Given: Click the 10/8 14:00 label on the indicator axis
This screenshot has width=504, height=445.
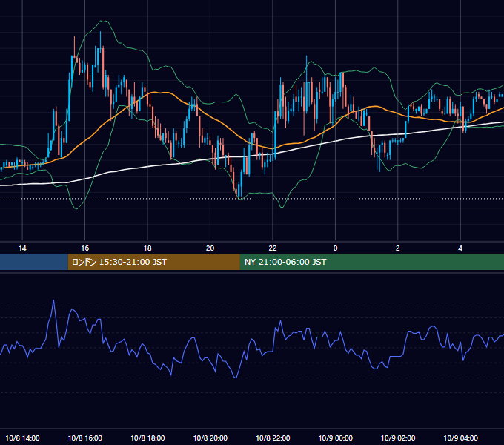Looking at the screenshot, I should [22, 438].
